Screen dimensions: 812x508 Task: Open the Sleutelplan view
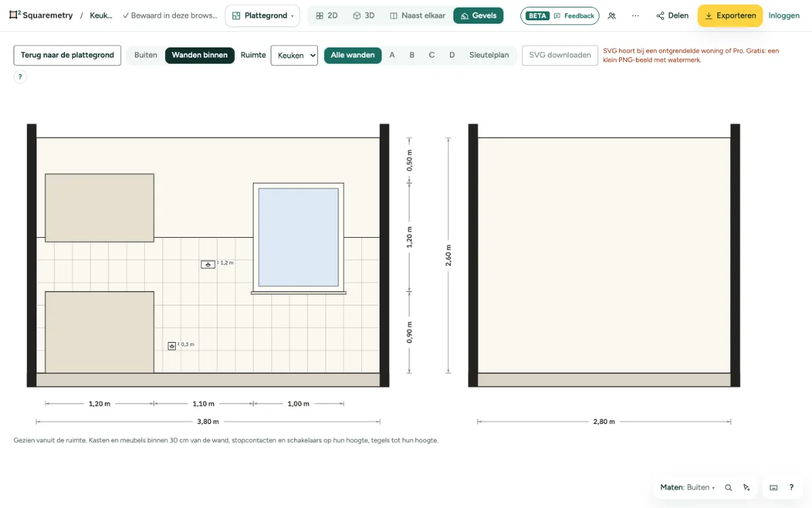coord(489,56)
